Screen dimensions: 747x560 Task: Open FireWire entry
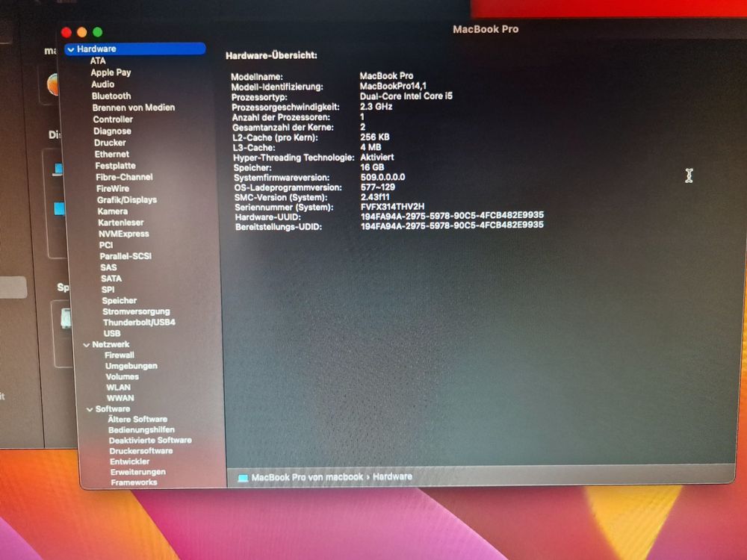click(x=113, y=189)
